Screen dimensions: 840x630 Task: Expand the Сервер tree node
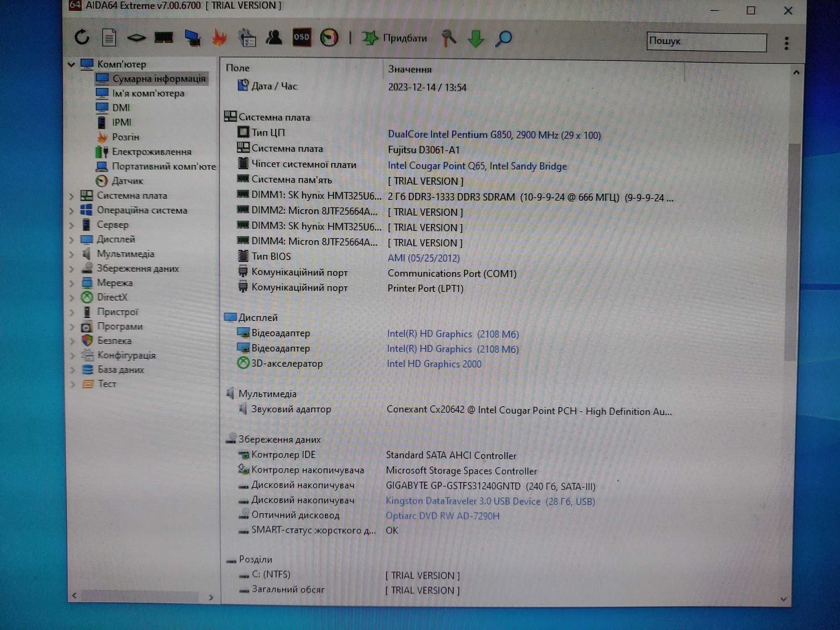pyautogui.click(x=71, y=226)
